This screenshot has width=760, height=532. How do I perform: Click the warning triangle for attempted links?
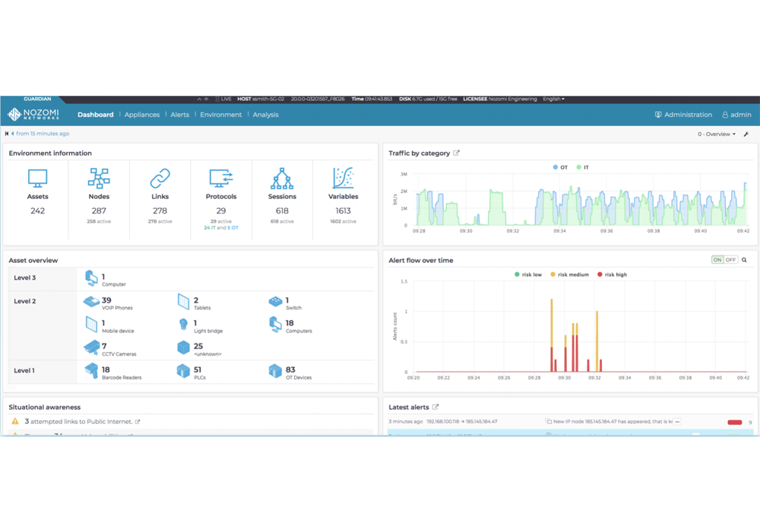pos(15,421)
